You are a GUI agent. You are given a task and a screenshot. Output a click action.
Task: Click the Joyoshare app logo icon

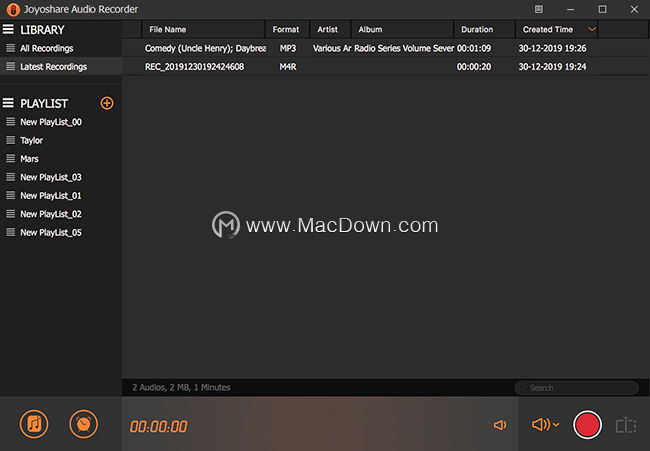point(13,9)
